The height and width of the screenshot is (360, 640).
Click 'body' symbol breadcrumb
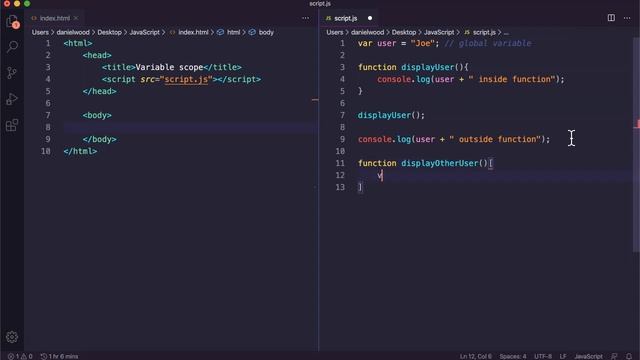tap(262, 32)
